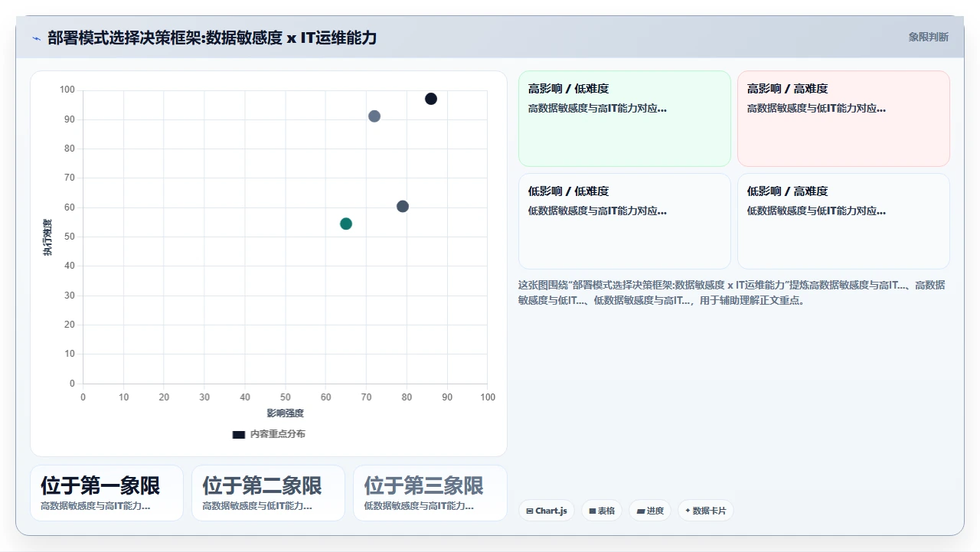Click the 执行难度 y-axis title

[x=47, y=237]
